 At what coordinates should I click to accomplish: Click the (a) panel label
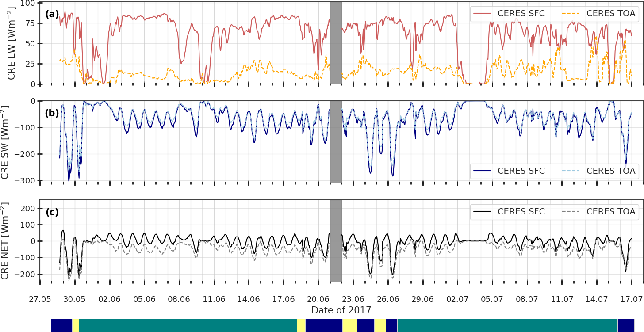pos(52,14)
